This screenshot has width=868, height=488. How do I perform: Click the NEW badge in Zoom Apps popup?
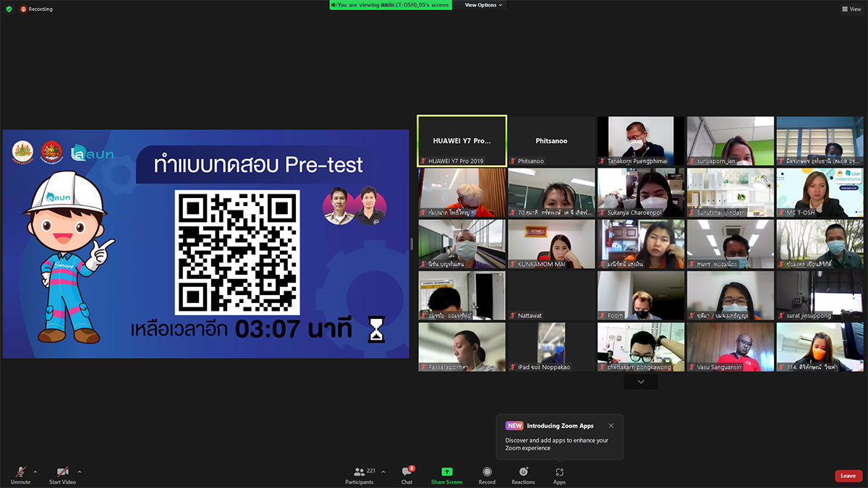point(514,426)
